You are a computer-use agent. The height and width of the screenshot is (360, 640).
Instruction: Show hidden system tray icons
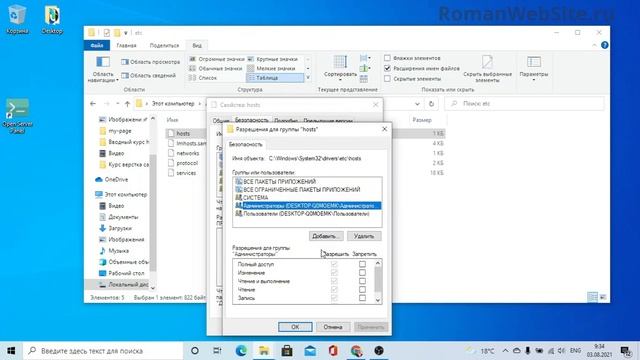click(505, 351)
